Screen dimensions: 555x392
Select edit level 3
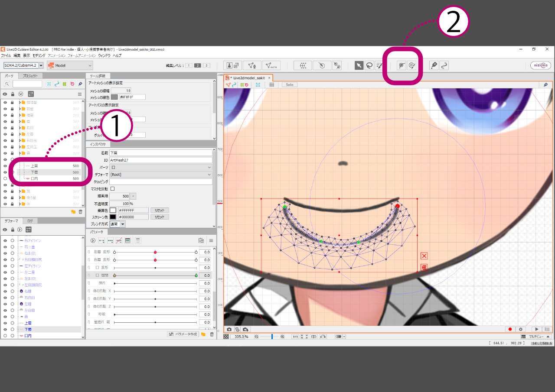206,65
